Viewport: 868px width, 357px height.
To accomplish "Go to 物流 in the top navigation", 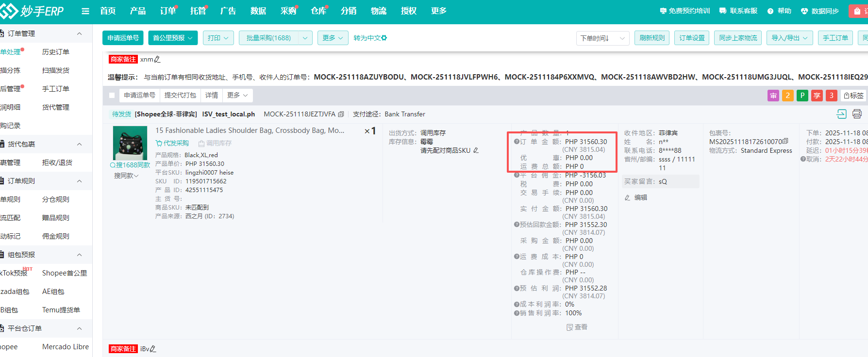I will pos(379,11).
